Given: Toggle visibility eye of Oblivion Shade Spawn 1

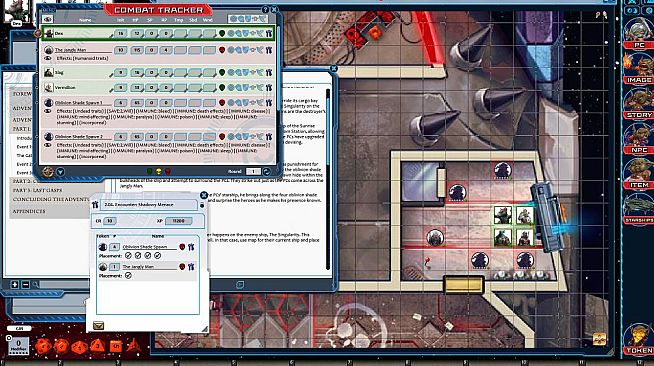Looking at the screenshot, I should 48,111.
